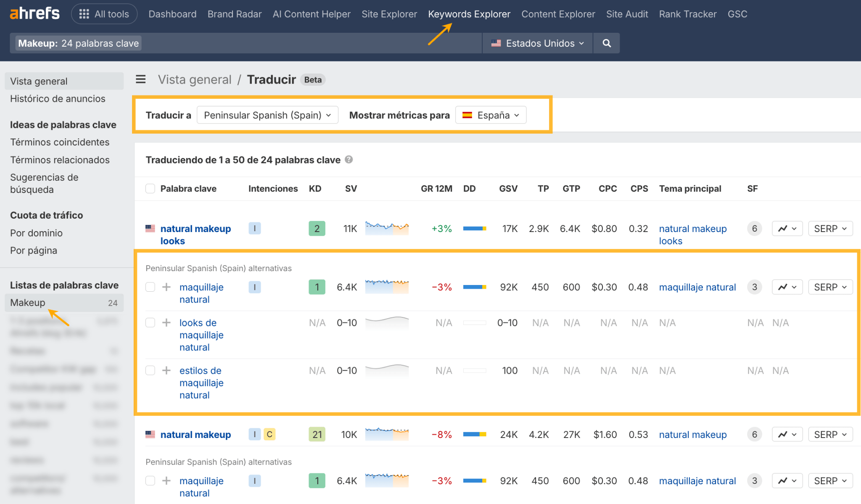Open the Peninsular Spanish (Spain) dropdown
The height and width of the screenshot is (504, 861).
pos(267,115)
